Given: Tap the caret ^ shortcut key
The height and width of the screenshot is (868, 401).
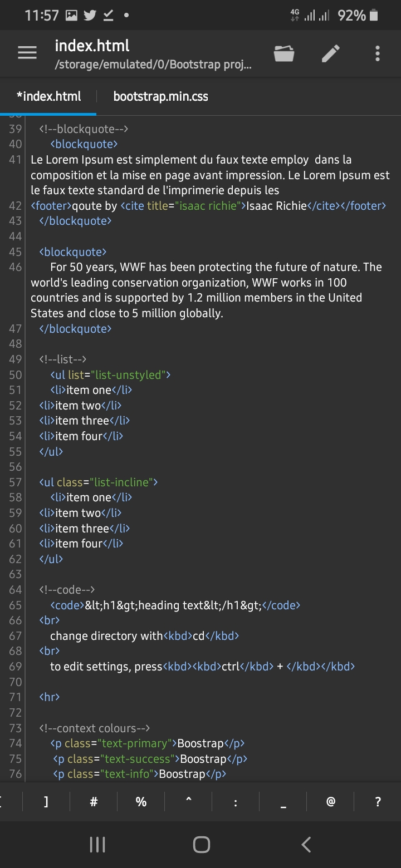Looking at the screenshot, I should tap(188, 802).
